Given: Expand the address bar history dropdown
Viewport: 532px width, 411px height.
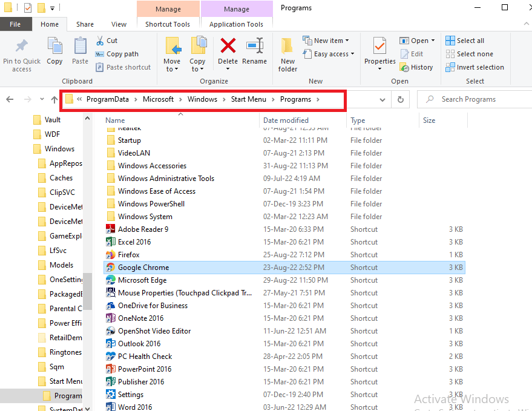Looking at the screenshot, I should pyautogui.click(x=383, y=99).
